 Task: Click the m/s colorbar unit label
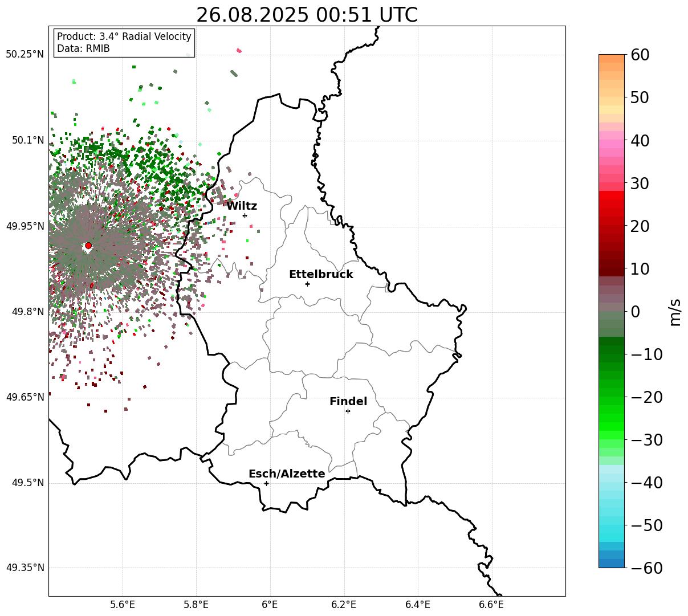point(675,311)
